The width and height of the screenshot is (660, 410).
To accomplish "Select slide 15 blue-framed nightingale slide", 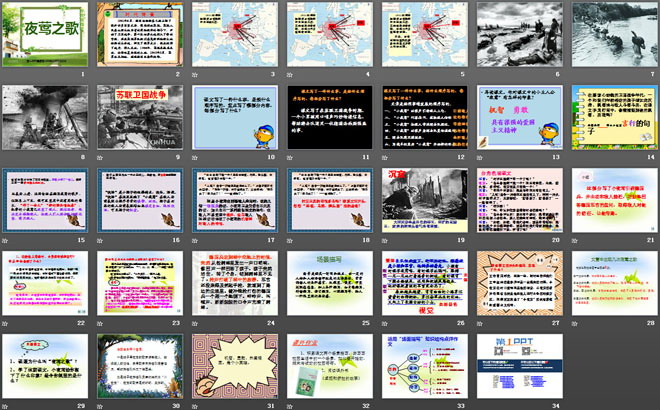I will point(45,200).
